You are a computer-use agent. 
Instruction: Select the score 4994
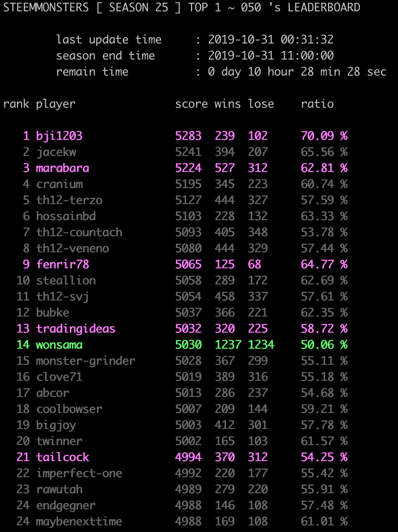pyautogui.click(x=188, y=457)
